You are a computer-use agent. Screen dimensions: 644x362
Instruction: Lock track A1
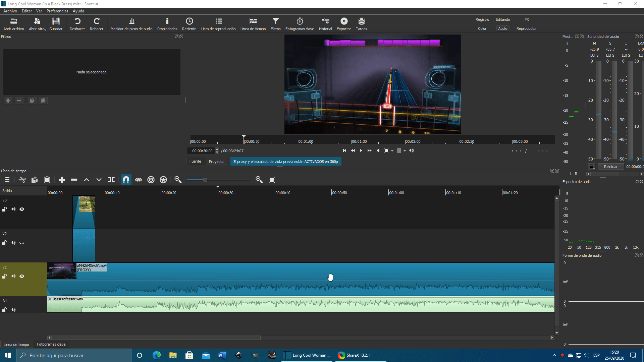point(4,310)
